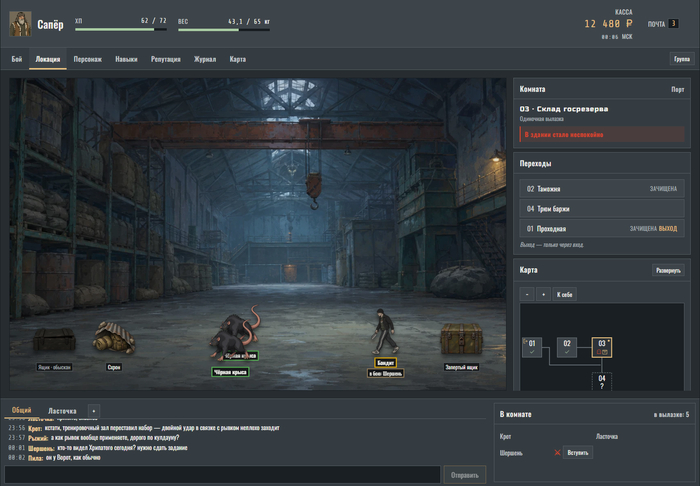Click the already searched crate Ящик
The image size is (700, 486).
pyautogui.click(x=54, y=339)
